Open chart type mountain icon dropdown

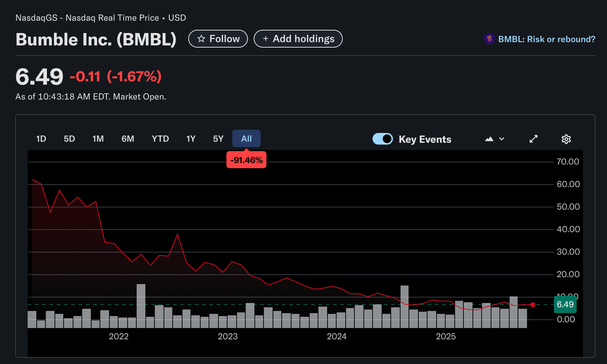(494, 139)
